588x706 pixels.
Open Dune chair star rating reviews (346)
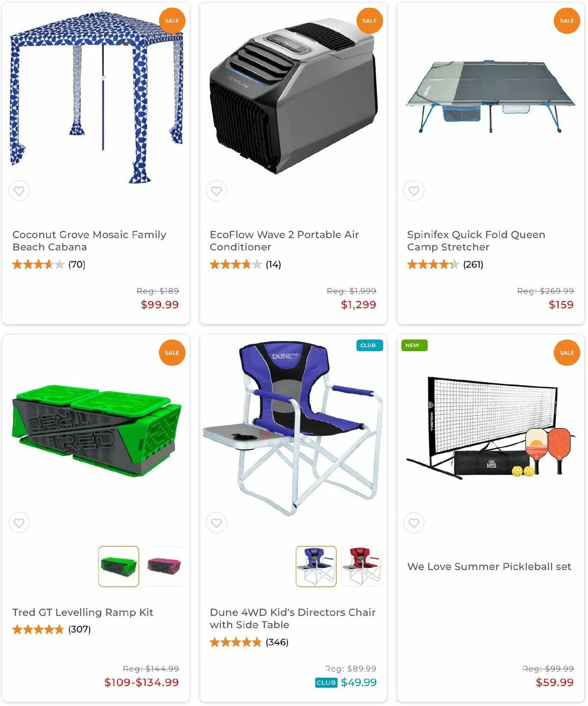[x=249, y=642]
